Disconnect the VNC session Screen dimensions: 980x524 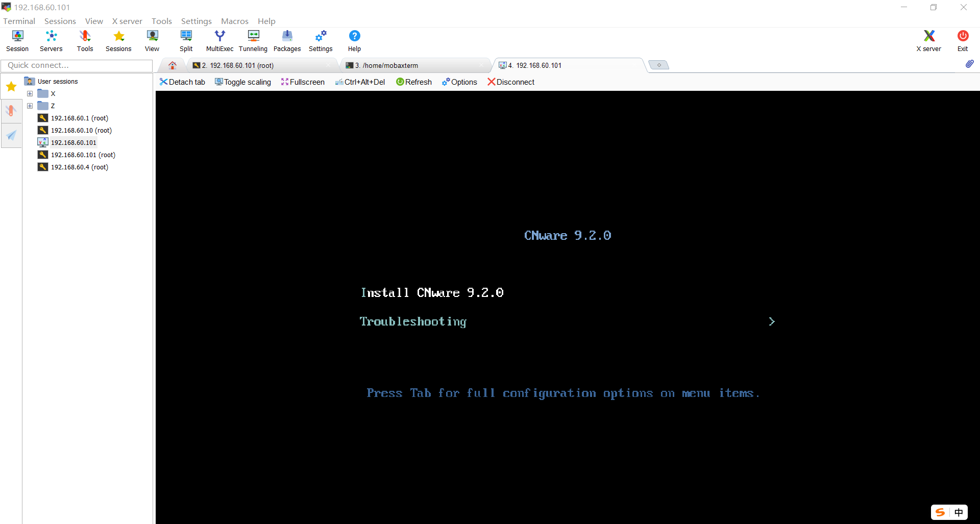click(x=511, y=82)
